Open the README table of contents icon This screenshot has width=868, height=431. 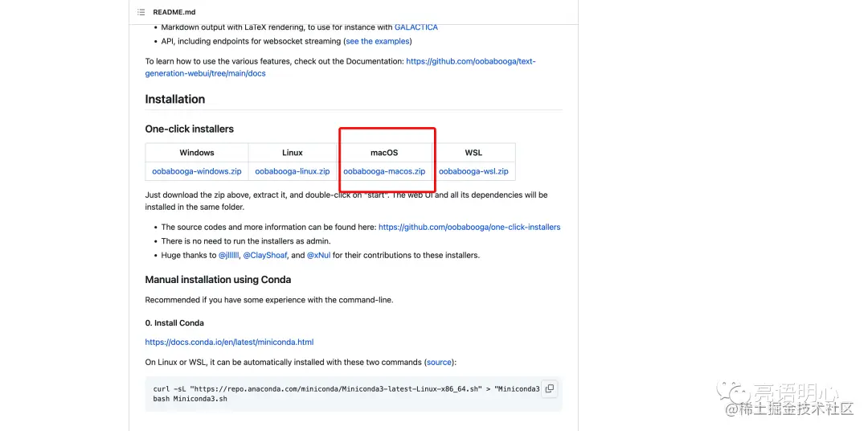coord(141,12)
